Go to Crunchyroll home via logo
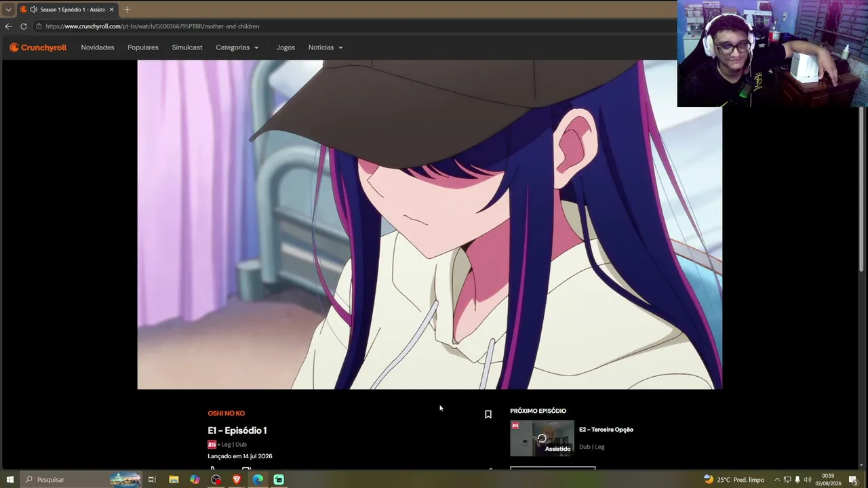The height and width of the screenshot is (488, 868). 38,47
